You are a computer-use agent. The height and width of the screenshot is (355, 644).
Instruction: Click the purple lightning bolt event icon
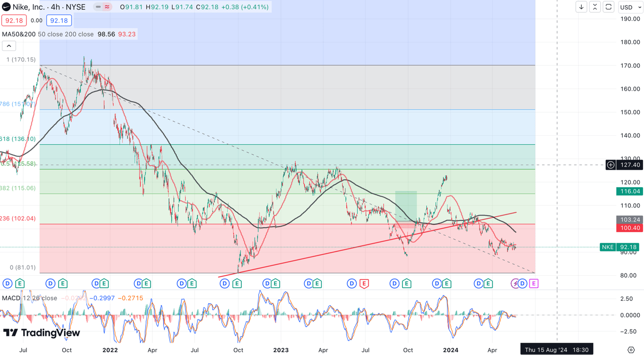tap(515, 283)
